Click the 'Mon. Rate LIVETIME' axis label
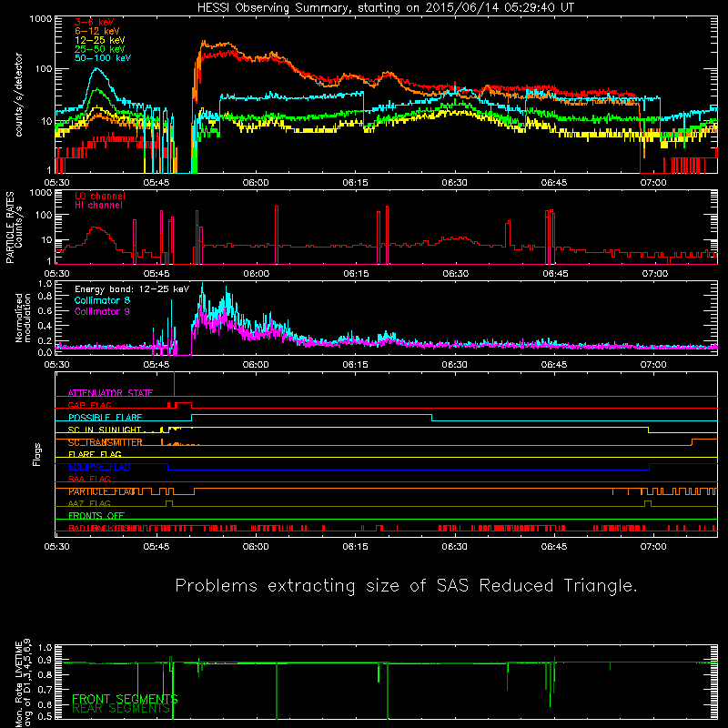The height and width of the screenshot is (728, 728). coord(18,683)
